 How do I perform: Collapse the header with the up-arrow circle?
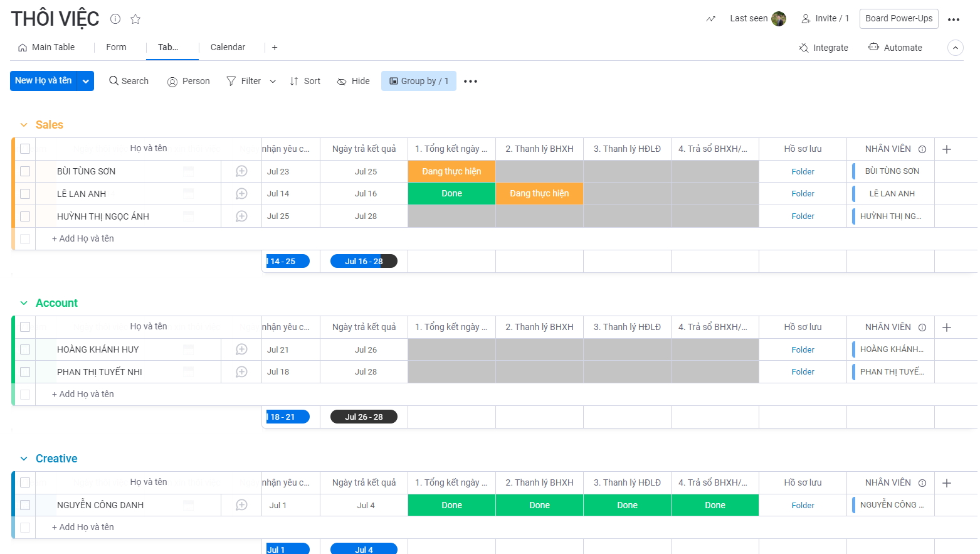click(955, 48)
